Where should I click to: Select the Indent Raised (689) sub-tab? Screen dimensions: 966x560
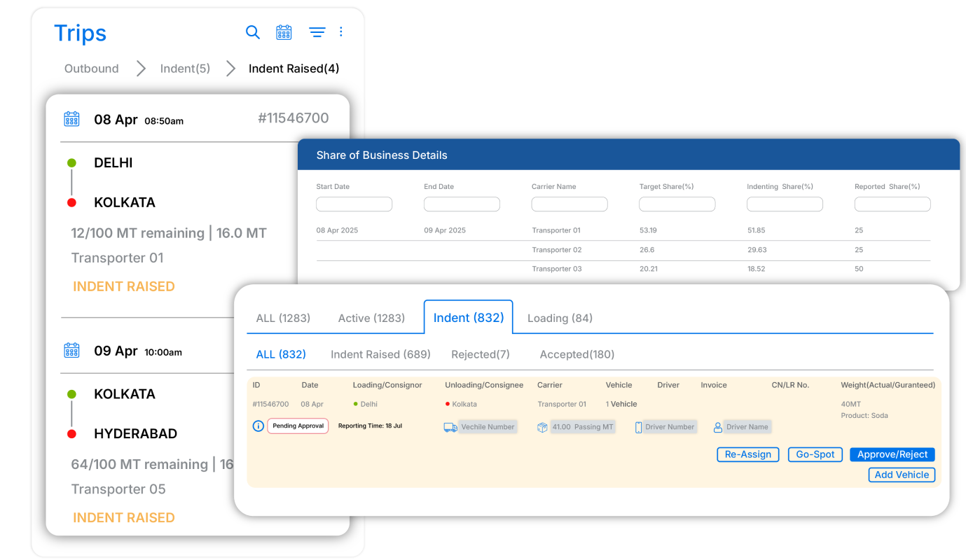[380, 354]
